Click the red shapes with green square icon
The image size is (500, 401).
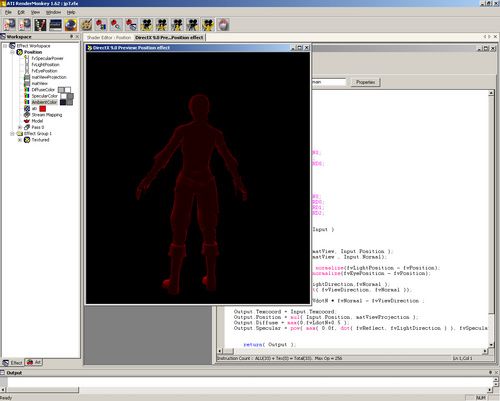click(x=101, y=25)
